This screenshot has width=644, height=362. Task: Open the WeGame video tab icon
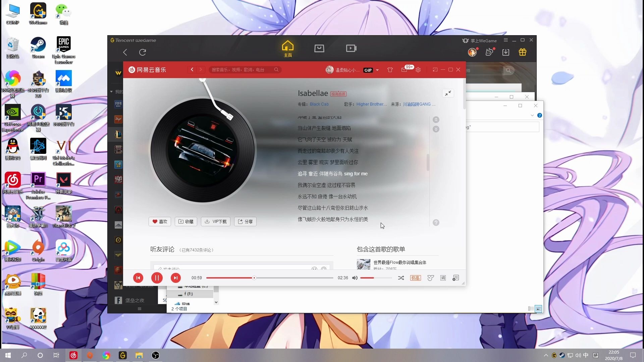pos(351,48)
